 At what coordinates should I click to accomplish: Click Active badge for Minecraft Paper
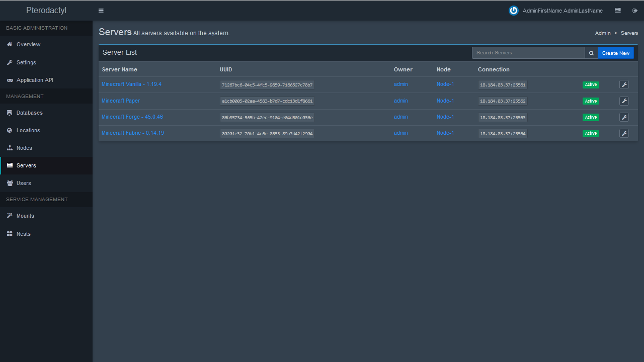point(591,101)
